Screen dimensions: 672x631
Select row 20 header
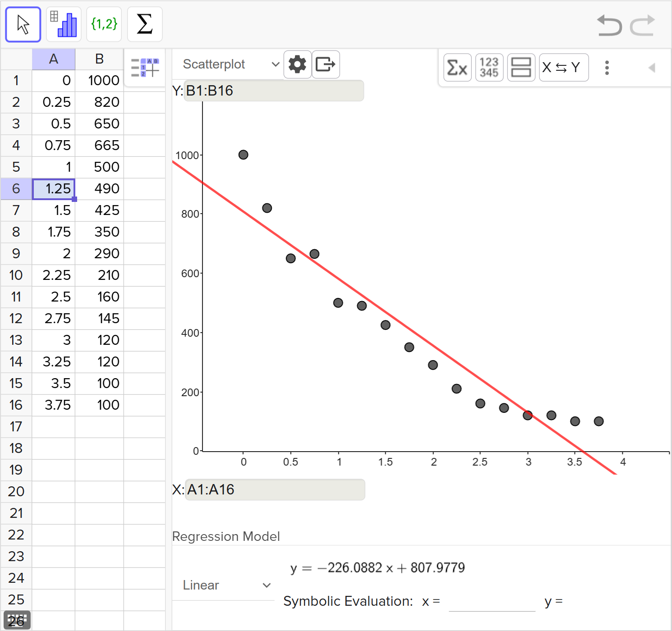16,492
